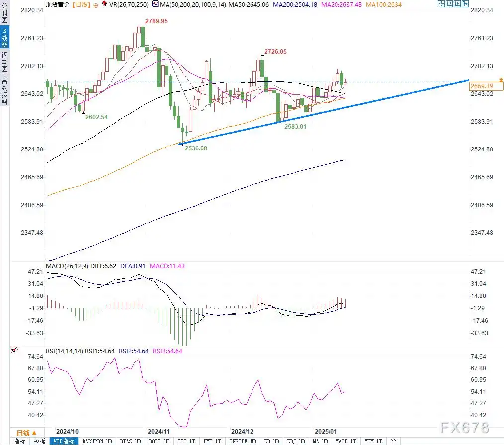Click the MACD(26,12,9) panel title

(67, 266)
